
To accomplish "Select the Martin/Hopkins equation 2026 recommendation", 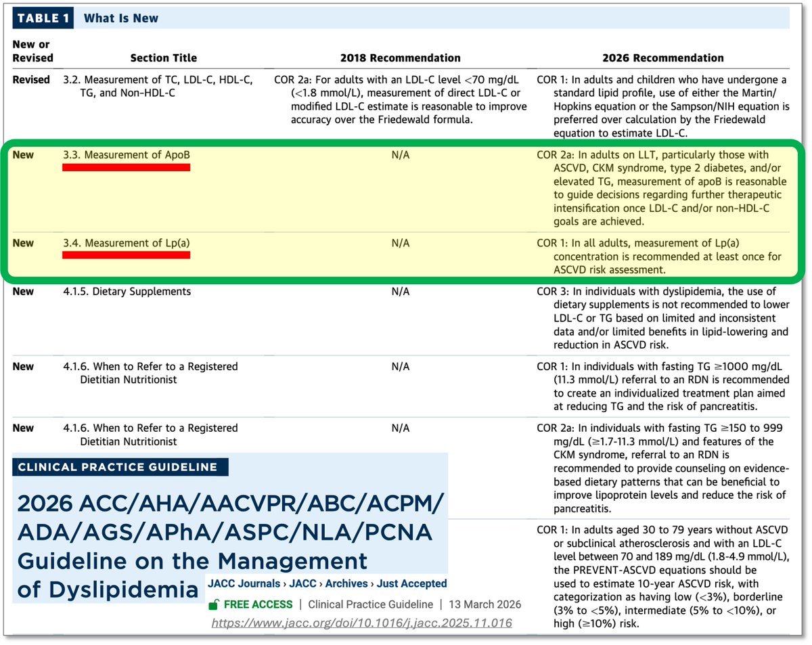I will (663, 106).
